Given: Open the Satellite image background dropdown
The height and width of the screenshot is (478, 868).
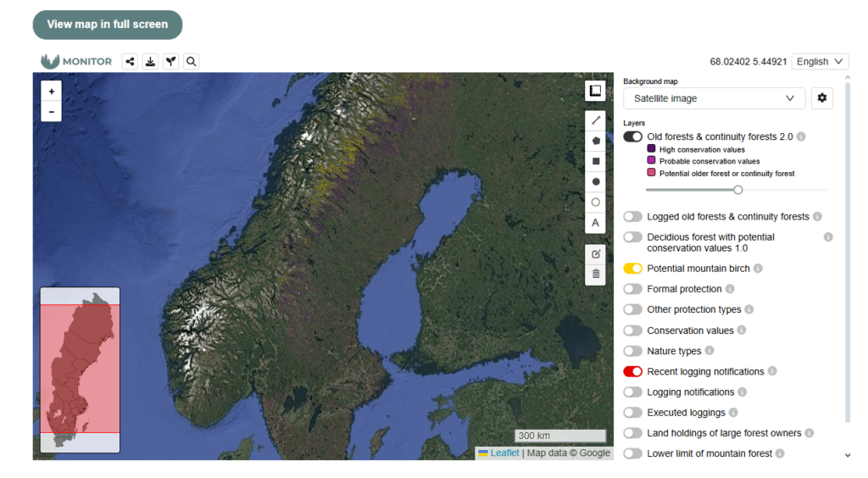Looking at the screenshot, I should click(x=714, y=98).
